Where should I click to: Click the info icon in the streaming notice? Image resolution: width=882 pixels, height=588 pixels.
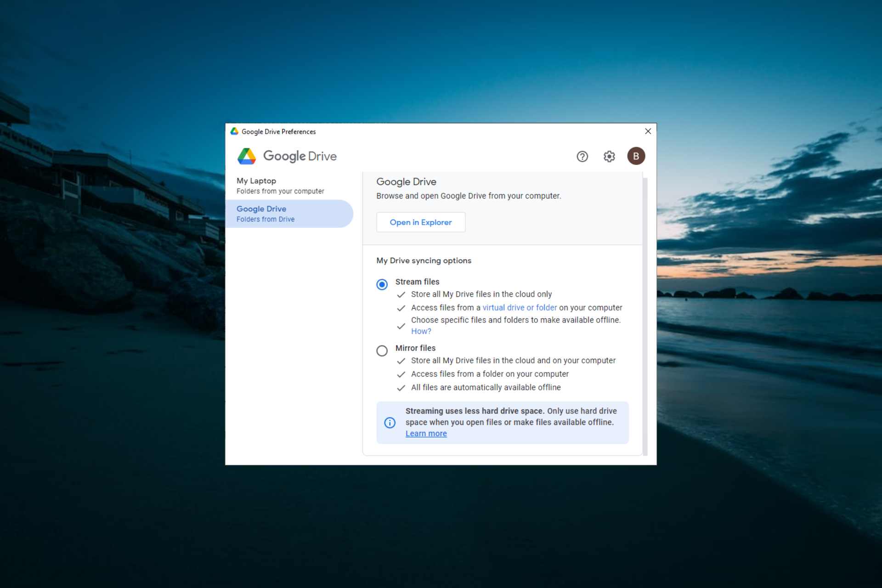[390, 423]
